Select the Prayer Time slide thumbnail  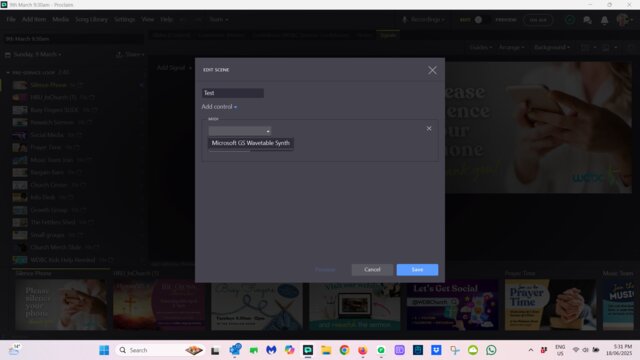[x=550, y=304]
